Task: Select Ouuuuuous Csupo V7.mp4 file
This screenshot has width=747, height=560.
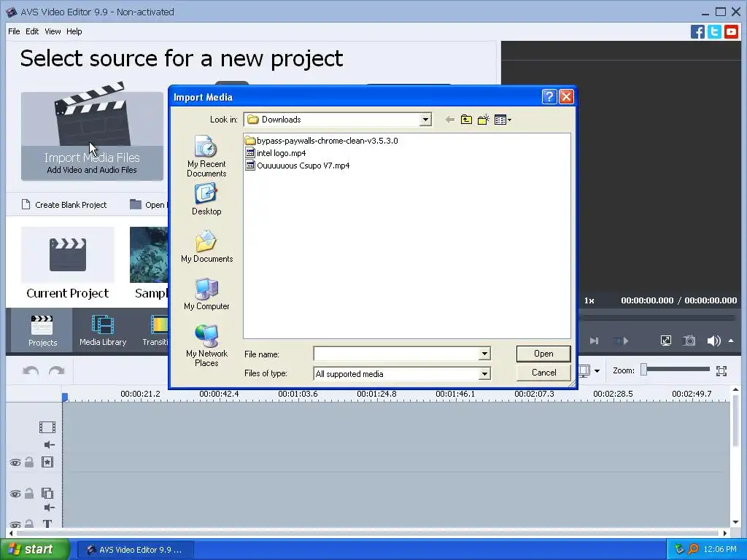Action: click(x=298, y=166)
